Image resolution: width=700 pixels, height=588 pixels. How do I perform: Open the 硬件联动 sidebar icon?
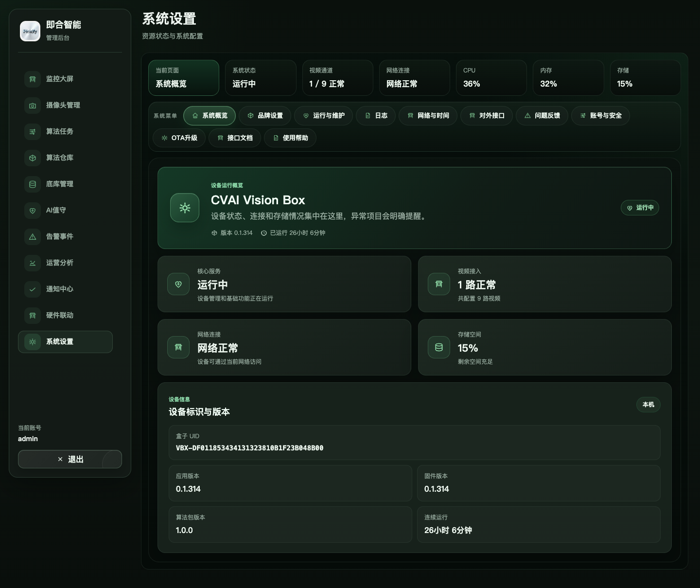33,315
